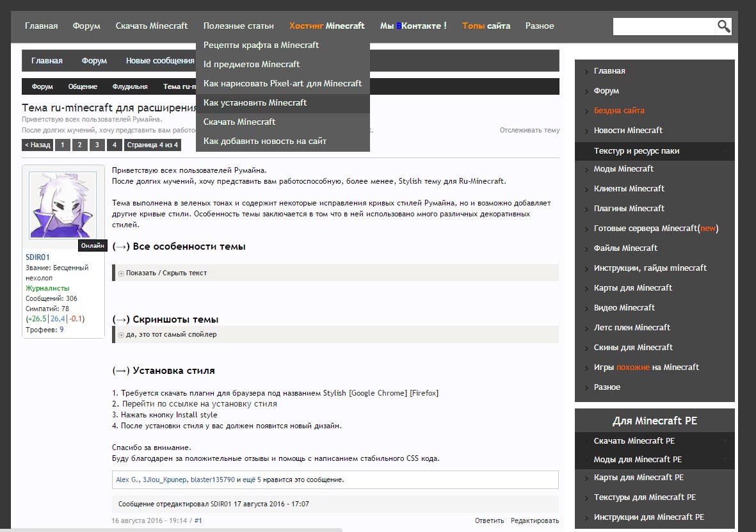
Task: Expand the 'да, это тот самый спойлер' spoiler
Action: pos(171,334)
